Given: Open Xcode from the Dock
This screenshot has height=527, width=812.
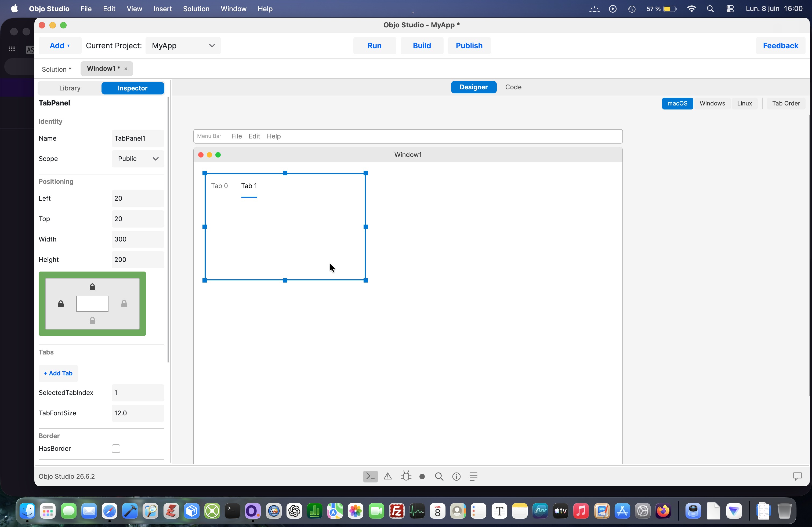Looking at the screenshot, I should pyautogui.click(x=130, y=511).
